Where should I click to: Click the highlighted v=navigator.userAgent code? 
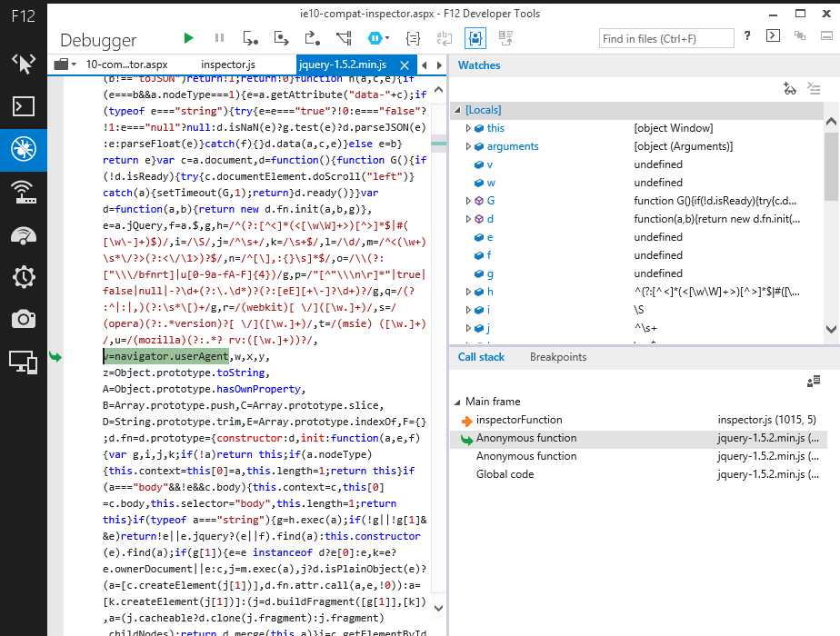[x=166, y=356]
